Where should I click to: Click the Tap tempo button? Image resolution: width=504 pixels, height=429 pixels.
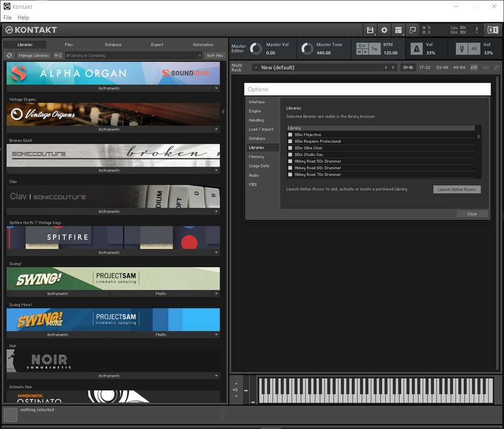pos(374,49)
